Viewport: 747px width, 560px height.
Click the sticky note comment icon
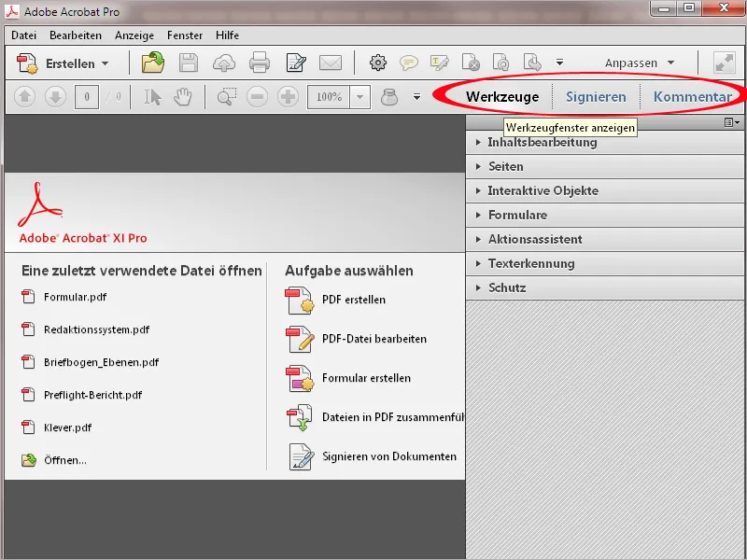(408, 63)
